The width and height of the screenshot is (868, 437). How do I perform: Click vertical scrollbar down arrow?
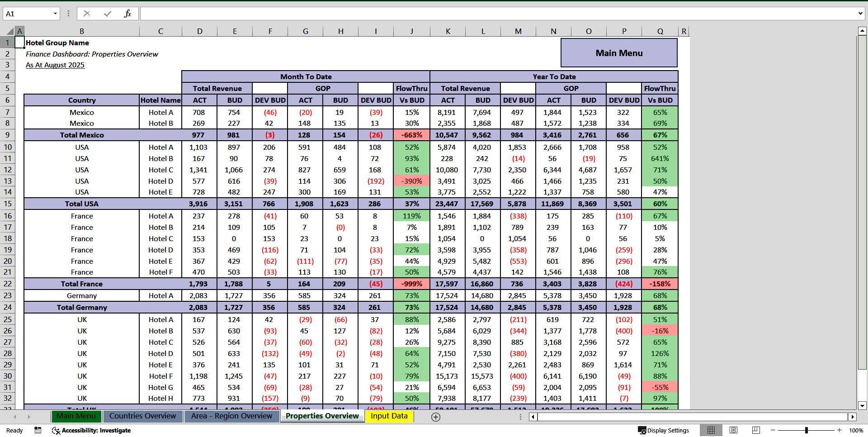(x=862, y=406)
